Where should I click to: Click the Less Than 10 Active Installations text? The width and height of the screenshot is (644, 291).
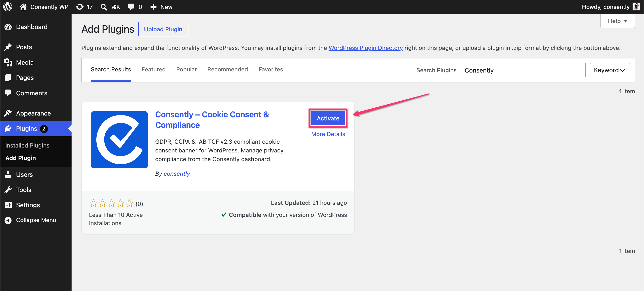click(116, 219)
